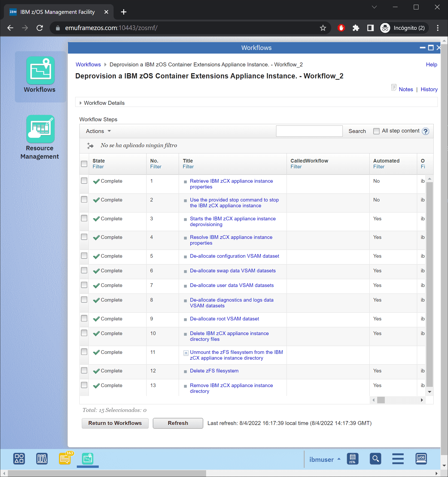Click Return to Workflows button
Screen dimensions: 448x477
point(115,423)
